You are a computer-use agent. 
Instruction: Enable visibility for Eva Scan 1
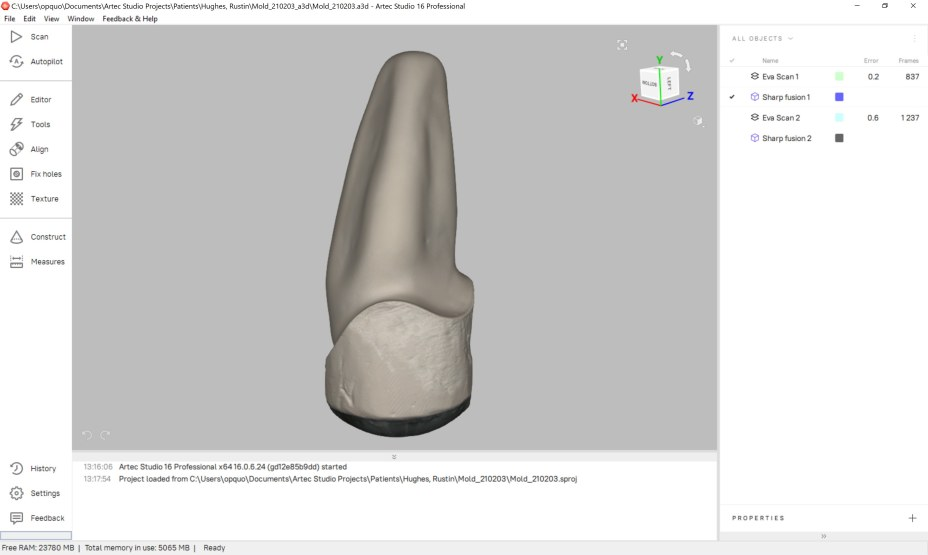732,77
